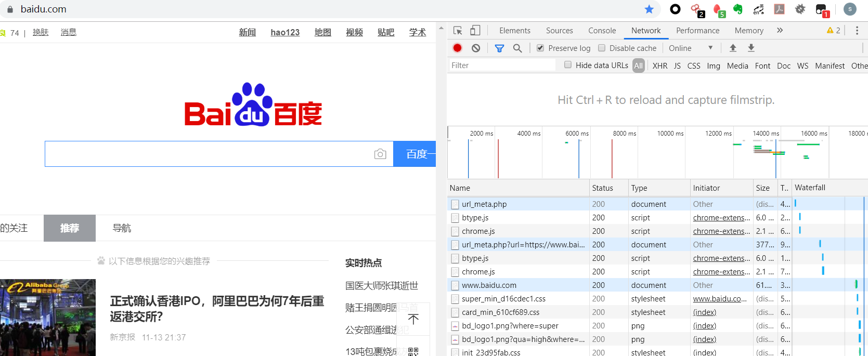868x356 pixels.
Task: Click the 14000 ms marker on timeline overview
Action: 766,134
